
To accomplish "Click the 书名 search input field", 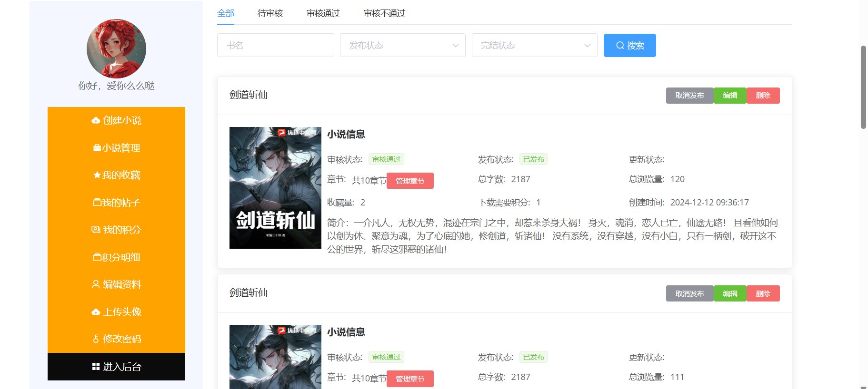I will (x=276, y=45).
